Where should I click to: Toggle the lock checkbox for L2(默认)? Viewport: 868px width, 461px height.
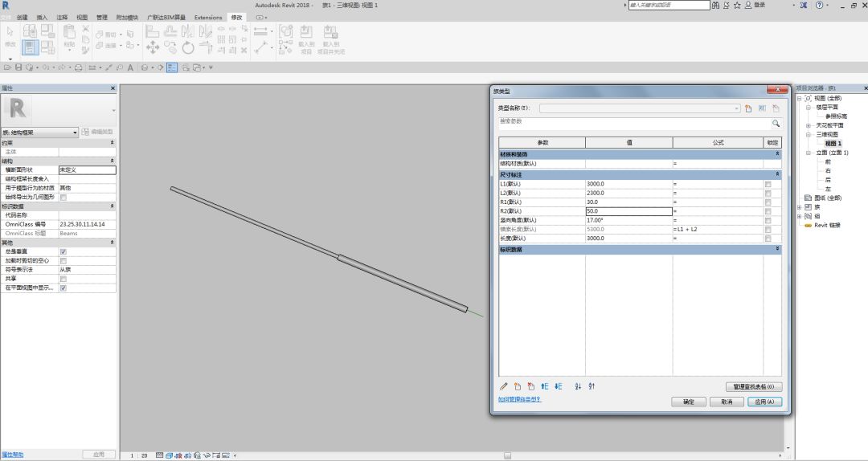(768, 193)
